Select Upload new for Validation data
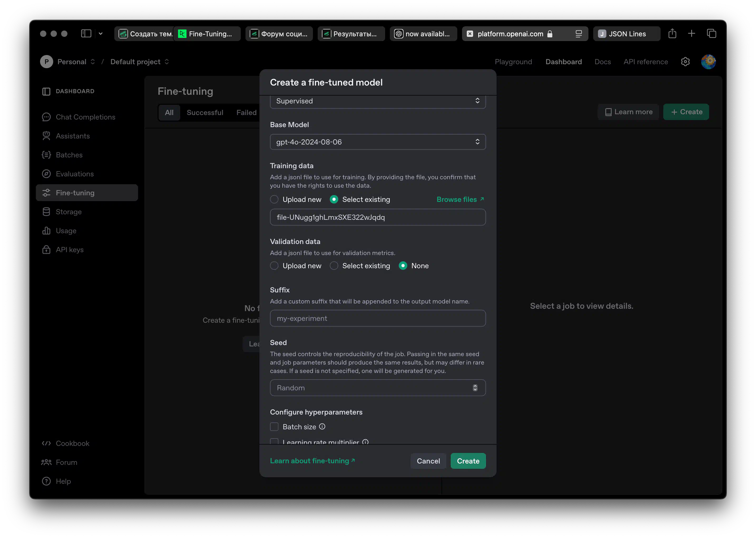Viewport: 756px width, 538px height. click(x=274, y=266)
